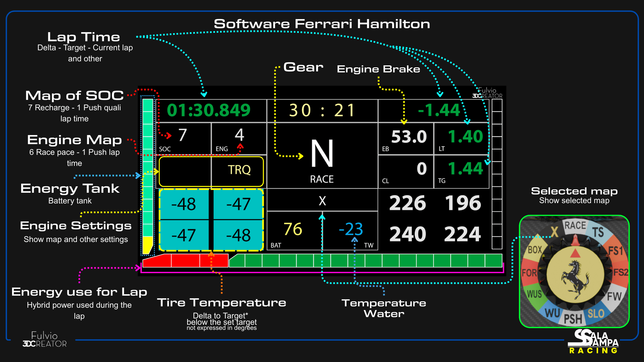
Task: Click the front-left tire temperature -48 cell
Action: point(183,204)
